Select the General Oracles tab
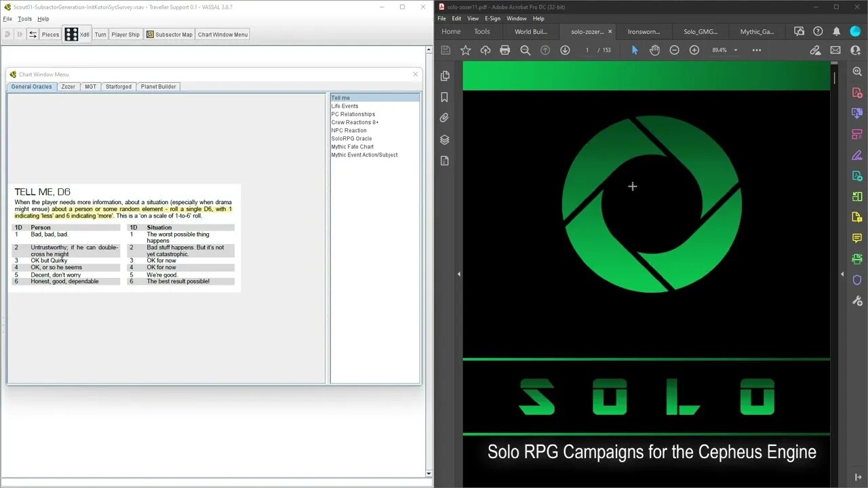Image resolution: width=868 pixels, height=488 pixels. (x=32, y=87)
